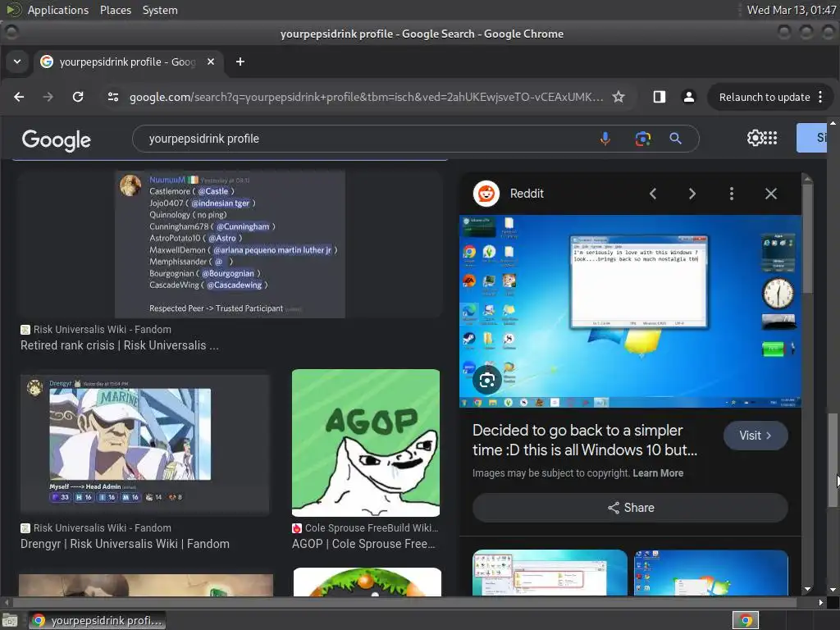Show previous image in preview panel

pyautogui.click(x=652, y=194)
